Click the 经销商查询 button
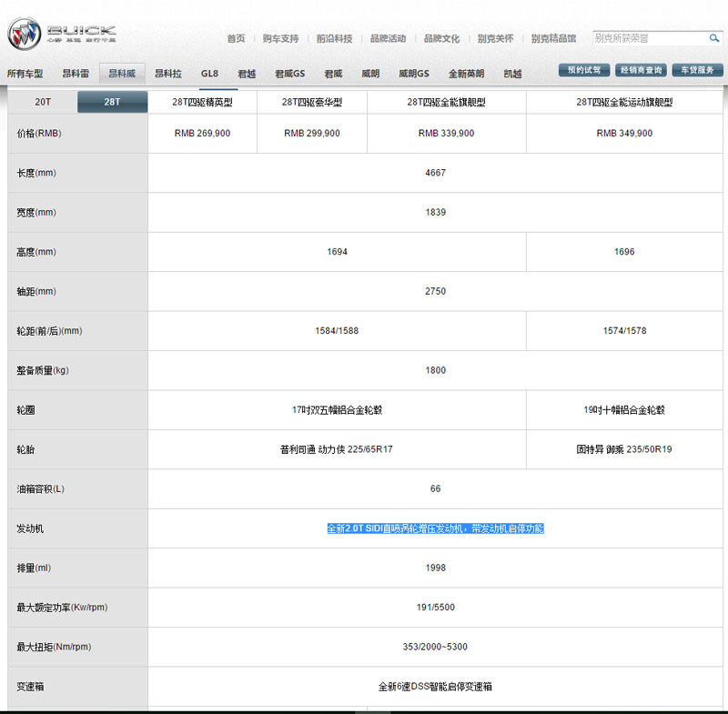This screenshot has width=728, height=714. (641, 70)
